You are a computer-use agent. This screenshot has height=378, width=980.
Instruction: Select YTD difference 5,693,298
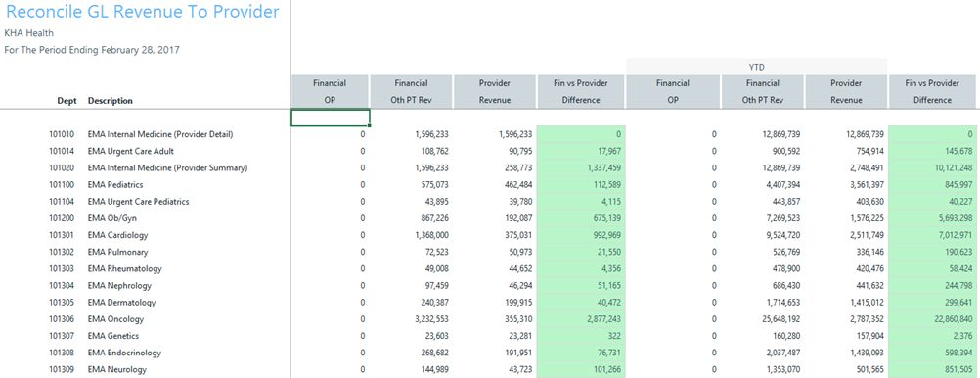(x=931, y=218)
